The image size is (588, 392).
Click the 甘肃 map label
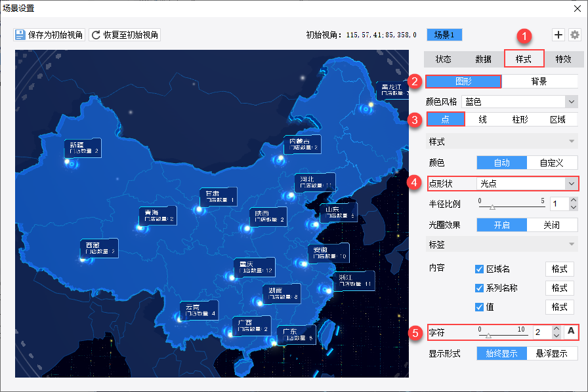219,197
